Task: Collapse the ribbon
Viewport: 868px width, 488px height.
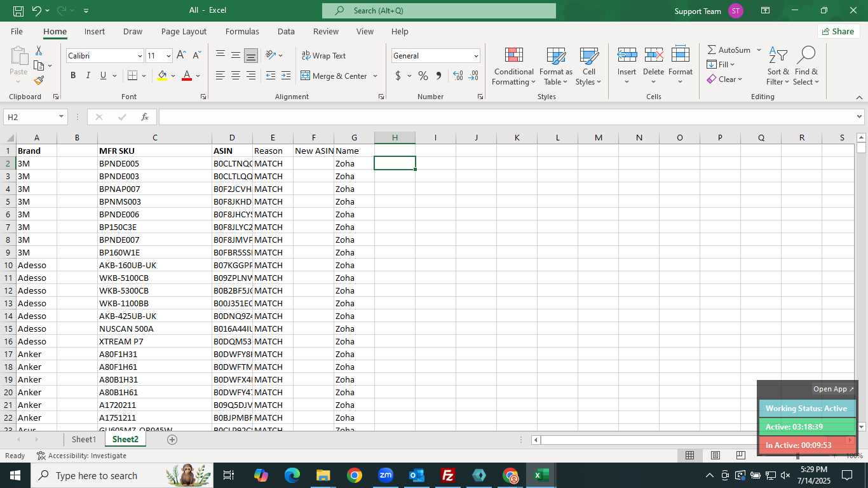Action: (859, 97)
